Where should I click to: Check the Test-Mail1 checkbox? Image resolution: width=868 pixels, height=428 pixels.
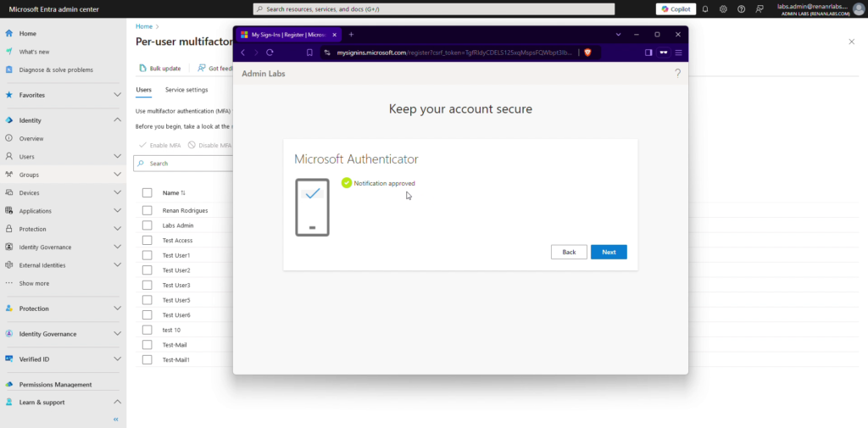[147, 360]
